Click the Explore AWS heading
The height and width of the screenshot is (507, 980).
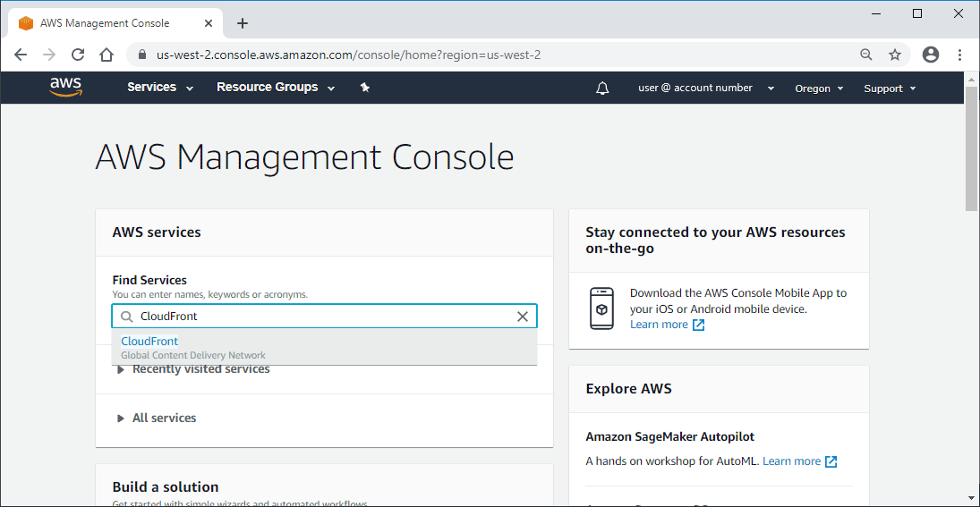pyautogui.click(x=629, y=388)
